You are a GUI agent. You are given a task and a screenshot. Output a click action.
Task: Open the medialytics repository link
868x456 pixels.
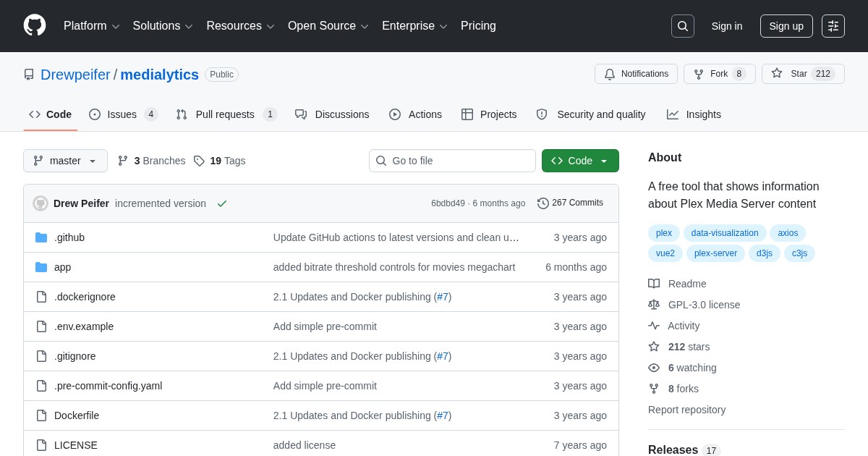159,75
